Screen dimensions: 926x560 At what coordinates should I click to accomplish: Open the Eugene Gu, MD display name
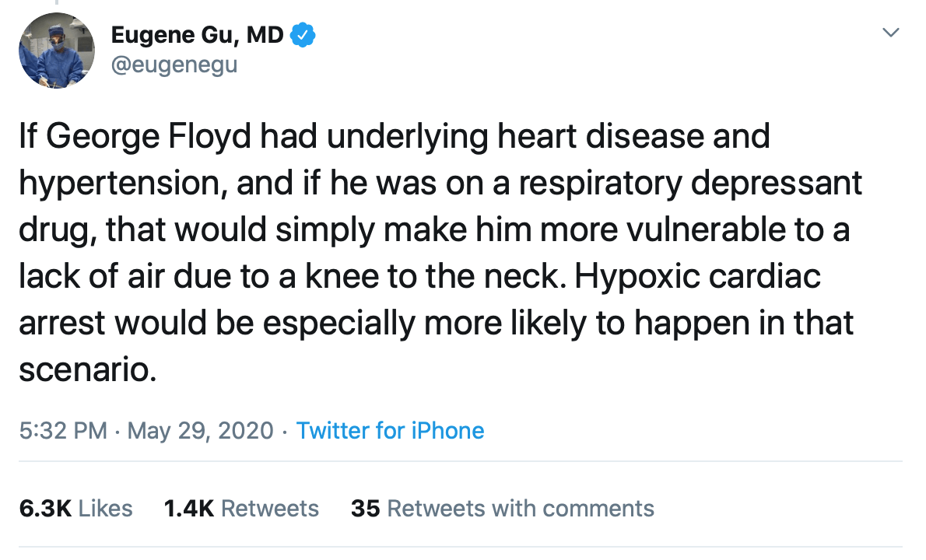197,36
